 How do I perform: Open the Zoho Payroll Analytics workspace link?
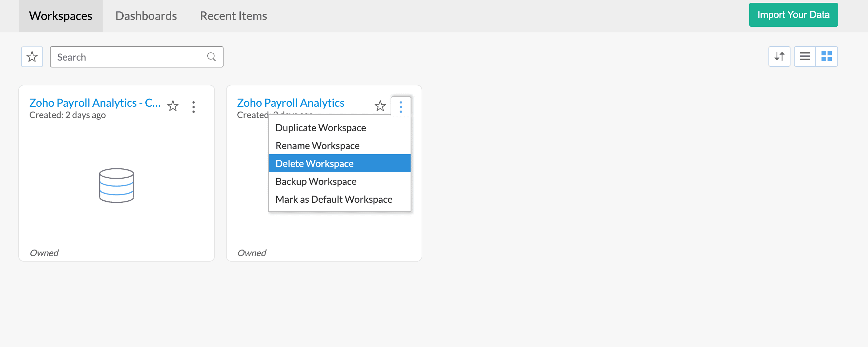(290, 102)
